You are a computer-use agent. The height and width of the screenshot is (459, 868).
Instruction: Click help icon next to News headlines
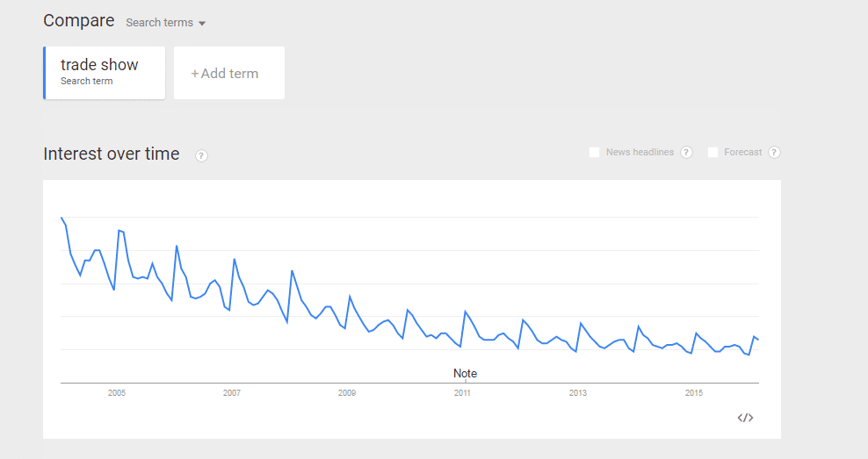pos(686,152)
